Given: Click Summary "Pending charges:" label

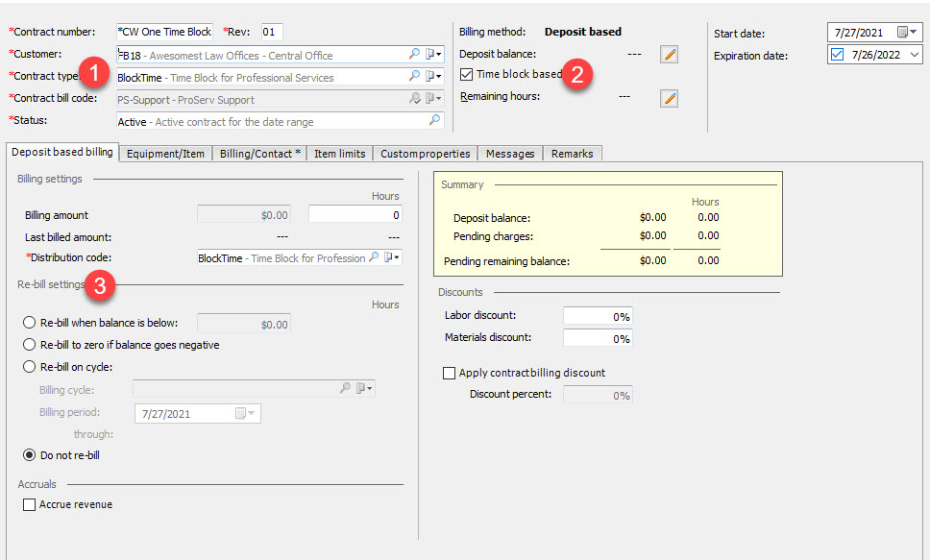Looking at the screenshot, I should coord(493,236).
